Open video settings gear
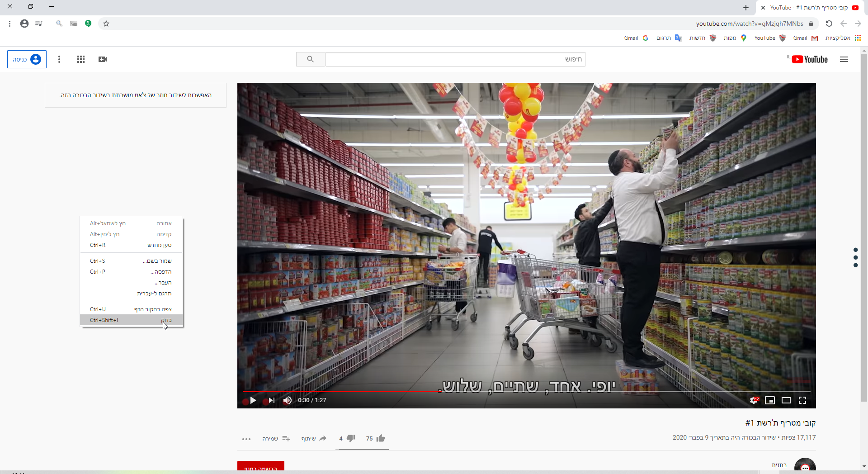 click(x=754, y=400)
